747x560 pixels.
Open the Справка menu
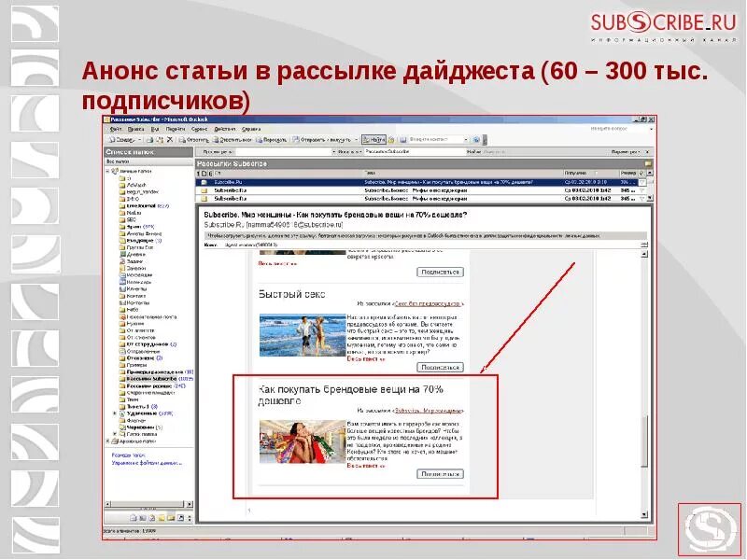(251, 129)
